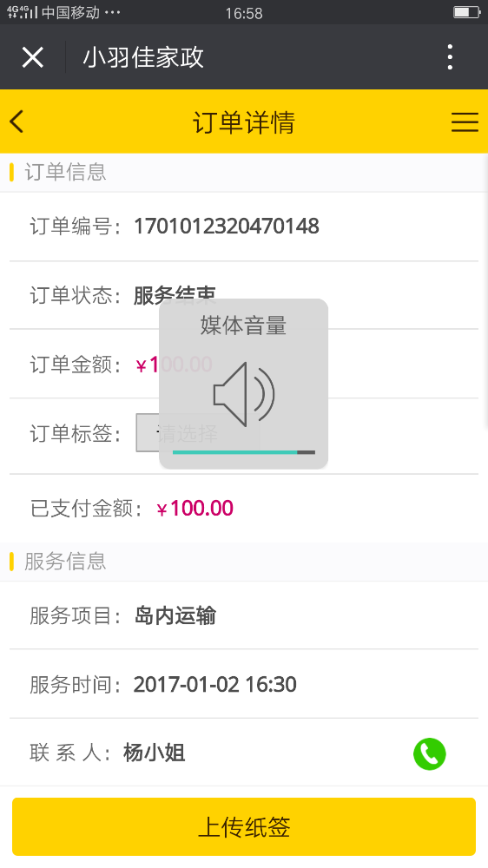
Task: Tap the 已支付金额 ￥100.00 value
Action: tap(195, 508)
